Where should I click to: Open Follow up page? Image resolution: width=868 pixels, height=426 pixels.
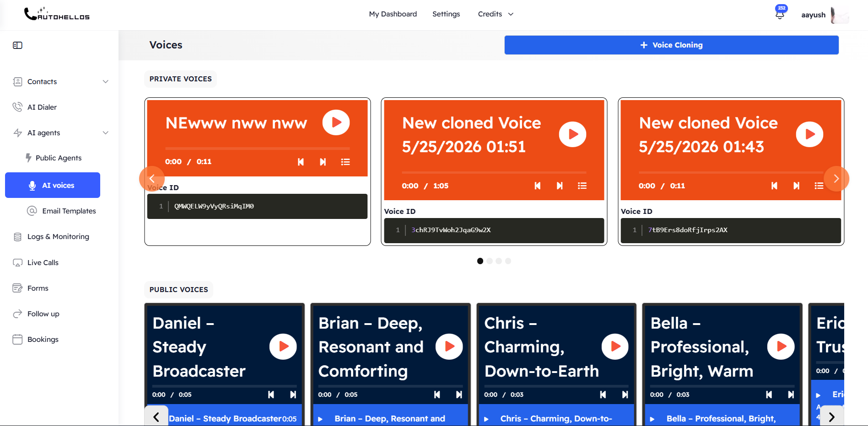[x=43, y=314]
